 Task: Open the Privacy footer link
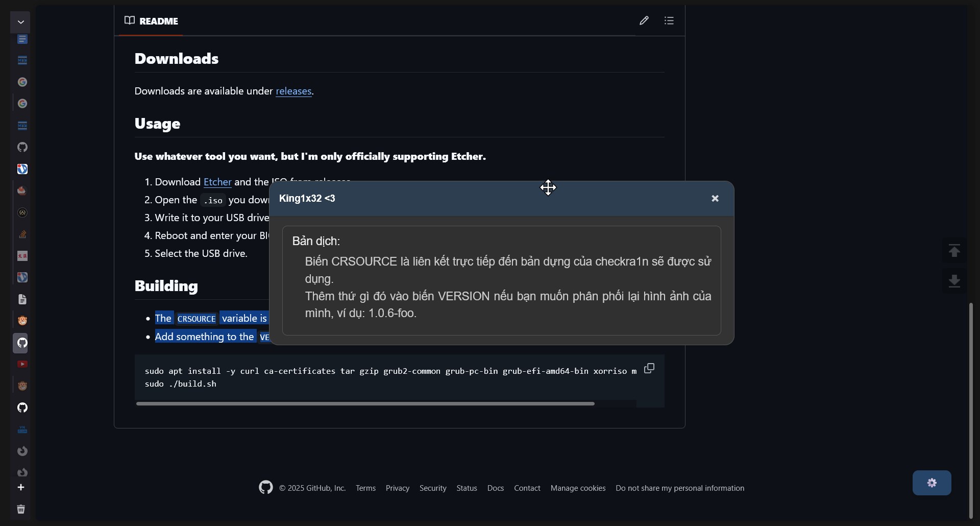(x=398, y=488)
